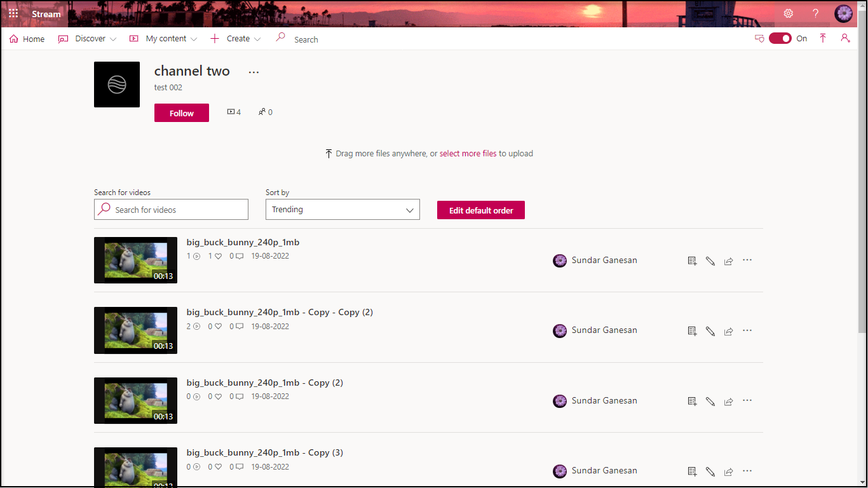Expand the Discover menu

[87, 39]
